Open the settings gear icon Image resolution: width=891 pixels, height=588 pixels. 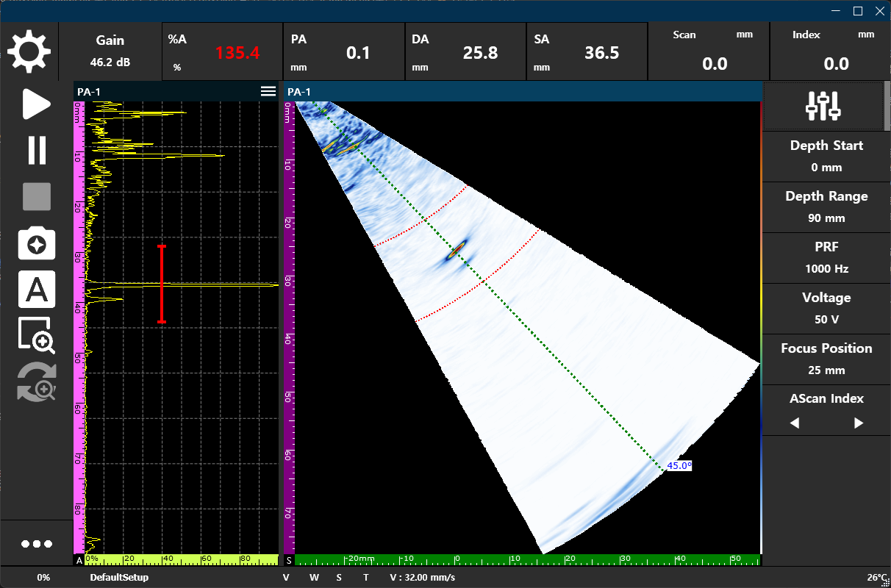pyautogui.click(x=29, y=51)
